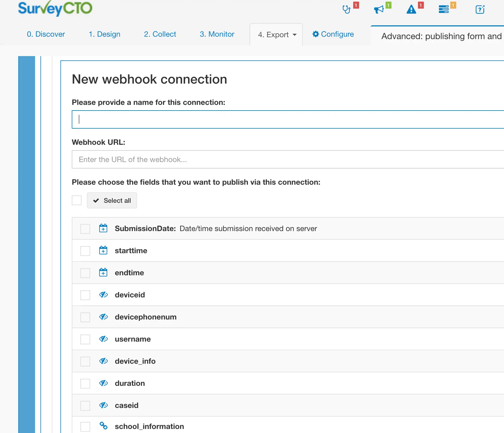Check the starttime field checkbox
Screen dimensions: 504x433
coord(85,250)
